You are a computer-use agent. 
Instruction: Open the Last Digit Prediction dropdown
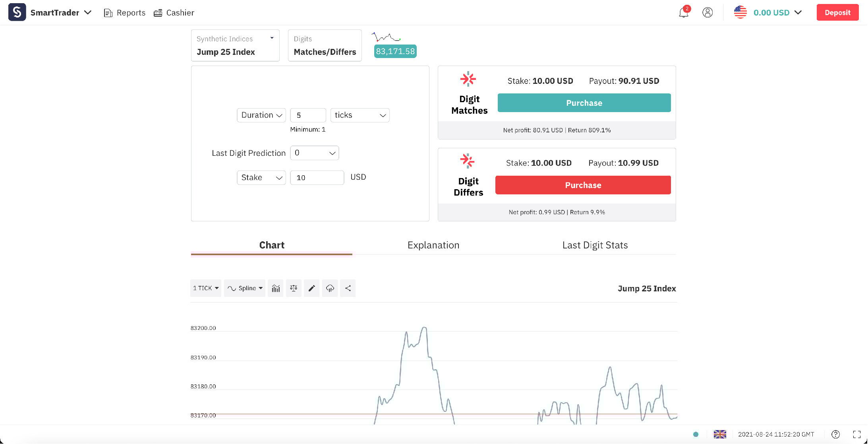click(314, 153)
